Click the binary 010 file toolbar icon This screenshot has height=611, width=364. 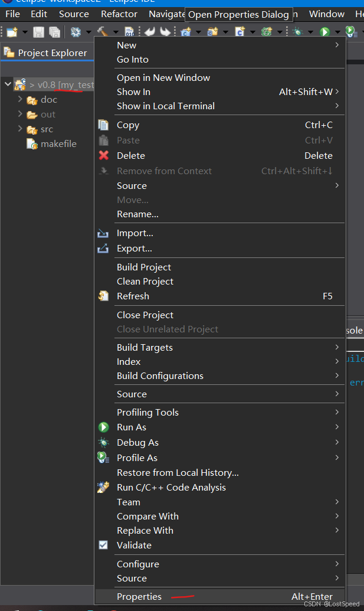tap(130, 32)
